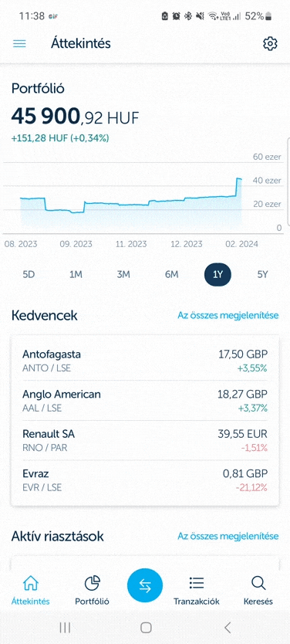The width and height of the screenshot is (290, 644).
Task: Tap the Android home navigation button
Action: (146, 627)
